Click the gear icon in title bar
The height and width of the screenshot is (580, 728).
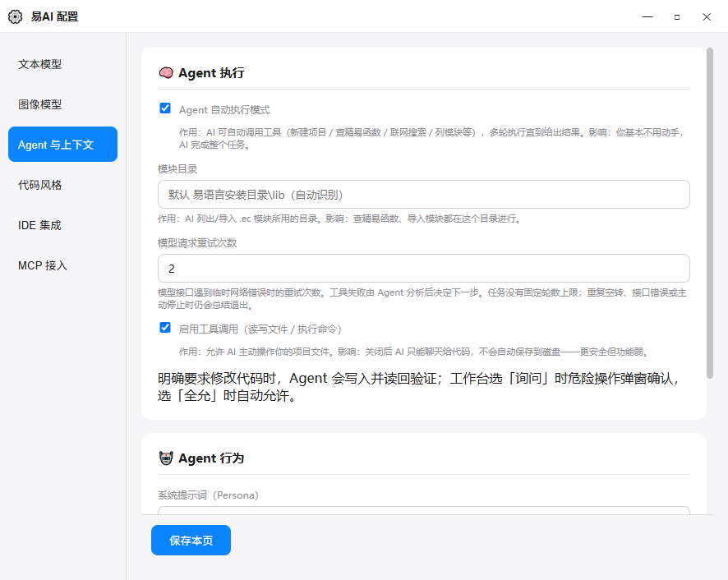point(15,16)
